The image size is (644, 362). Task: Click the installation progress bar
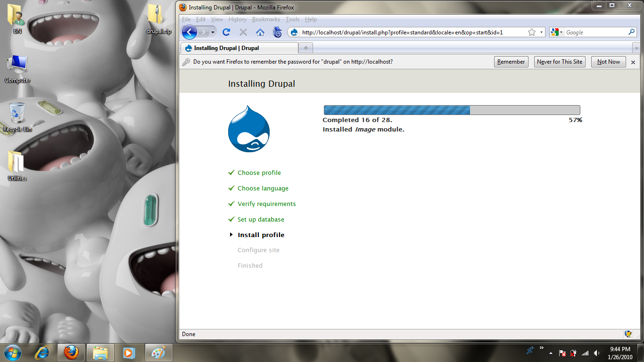[452, 110]
